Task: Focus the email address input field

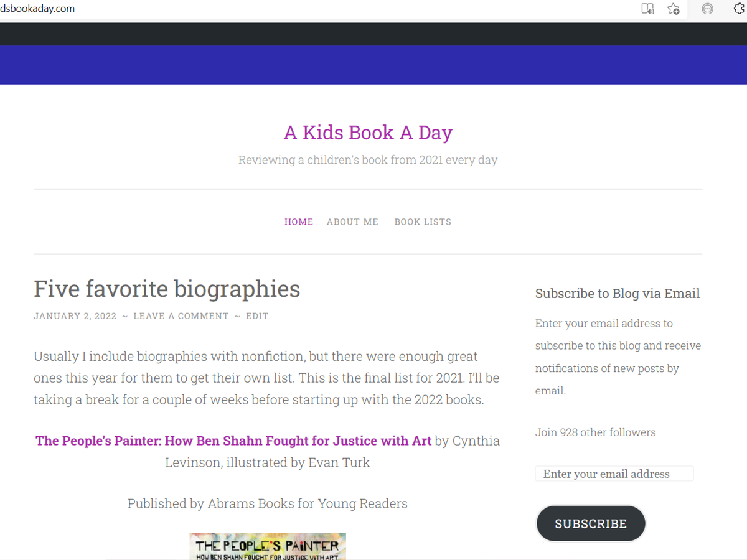Action: [614, 474]
